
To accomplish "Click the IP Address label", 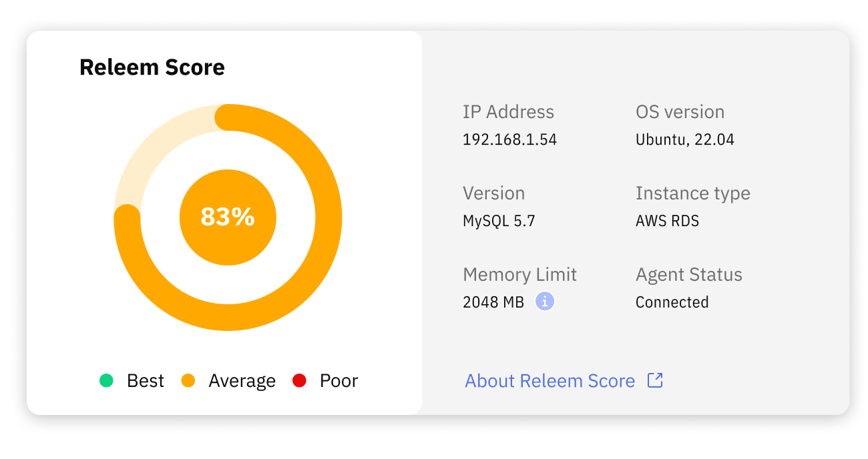I will point(508,112).
